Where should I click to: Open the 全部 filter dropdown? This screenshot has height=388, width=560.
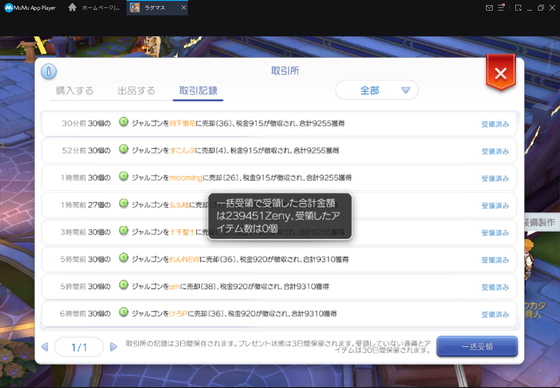tap(377, 90)
